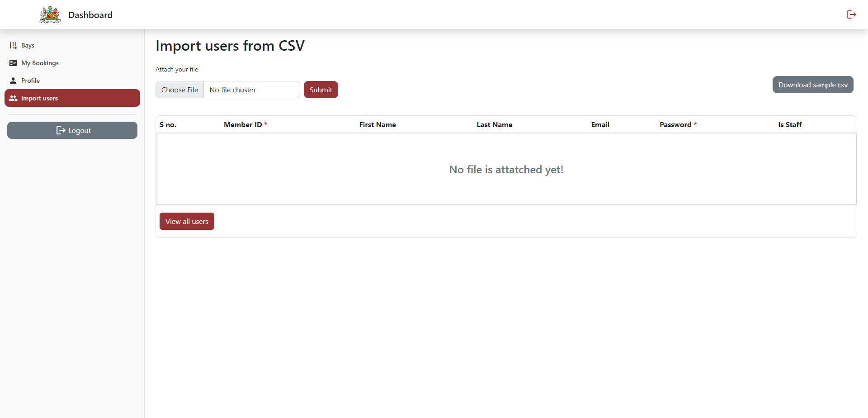Click the exit arrow icon on Logout button
868x418 pixels.
pos(61,130)
